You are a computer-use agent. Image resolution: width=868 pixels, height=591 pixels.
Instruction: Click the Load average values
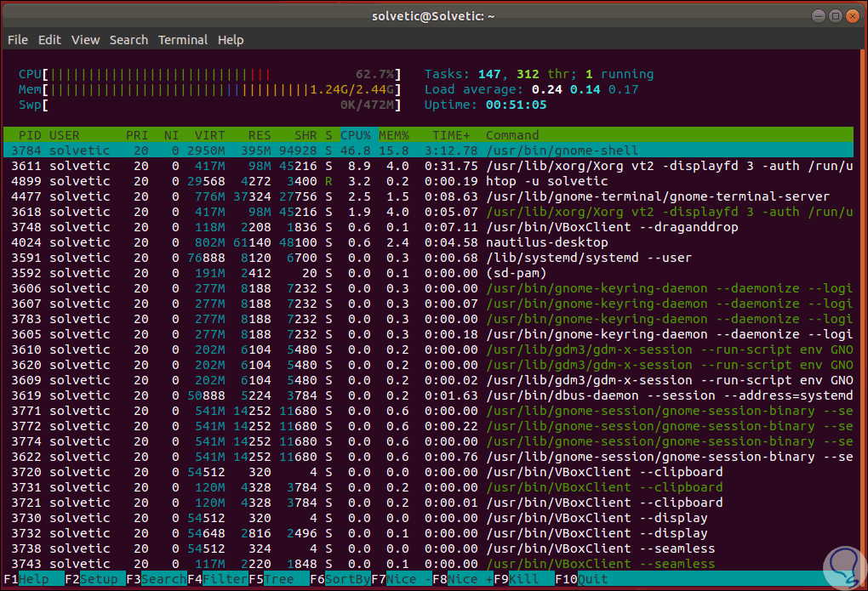pyautogui.click(x=585, y=89)
